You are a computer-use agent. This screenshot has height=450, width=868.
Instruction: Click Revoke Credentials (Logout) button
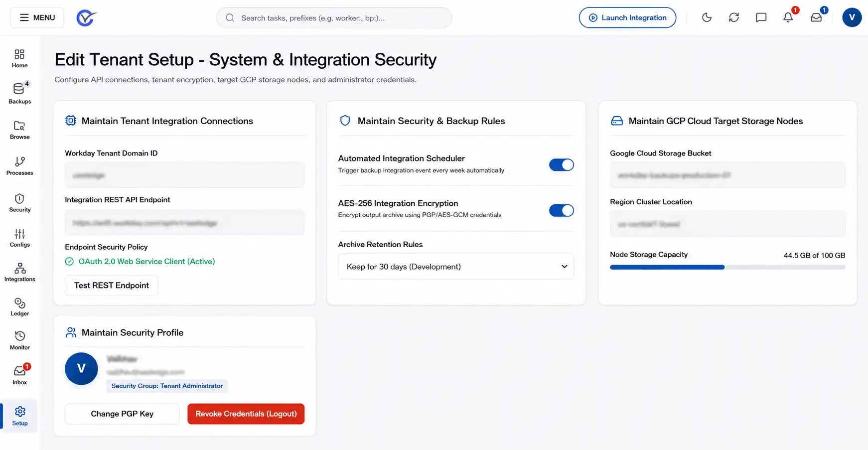(x=246, y=414)
